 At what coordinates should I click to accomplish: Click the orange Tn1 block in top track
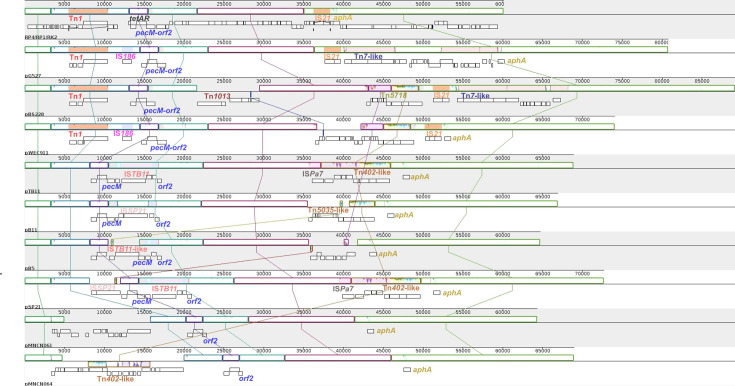tap(88, 11)
